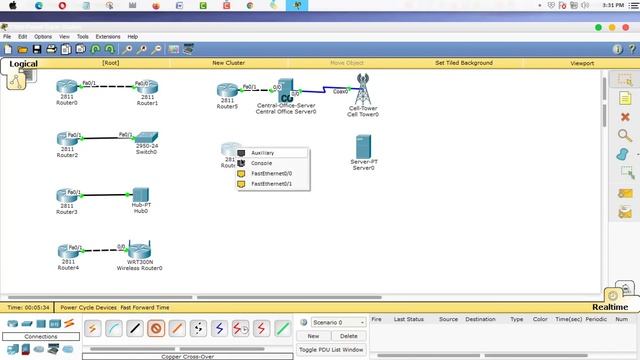This screenshot has width=640, height=360.
Task: Choose the orange Fiber cable
Action: (x=177, y=329)
